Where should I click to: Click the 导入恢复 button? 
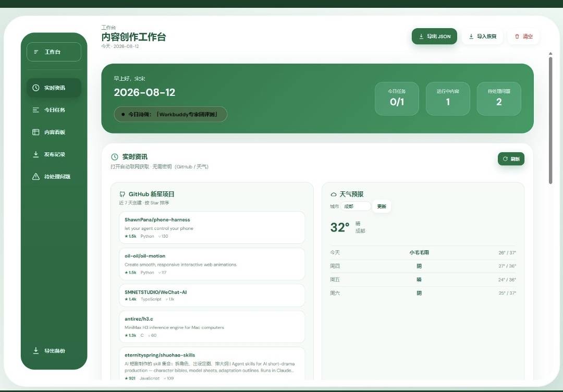tap(482, 36)
